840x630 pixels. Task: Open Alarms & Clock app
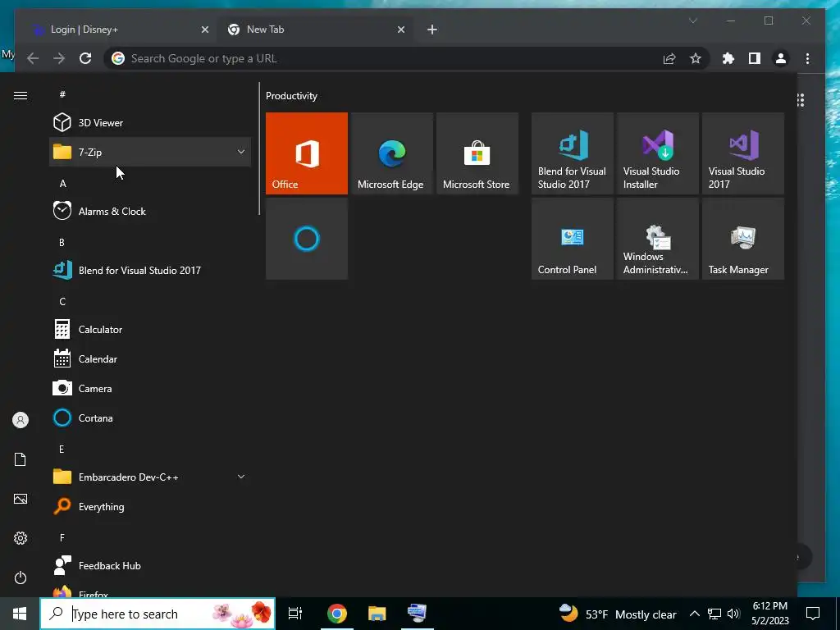tap(150, 211)
